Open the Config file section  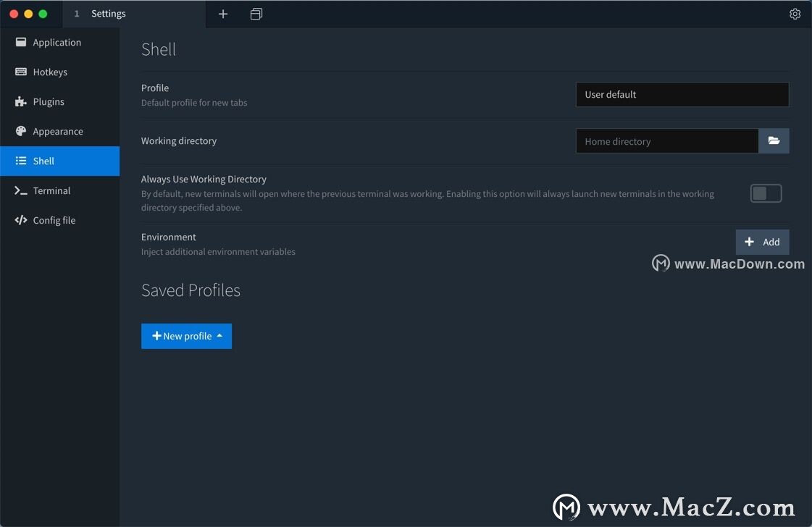[59, 220]
